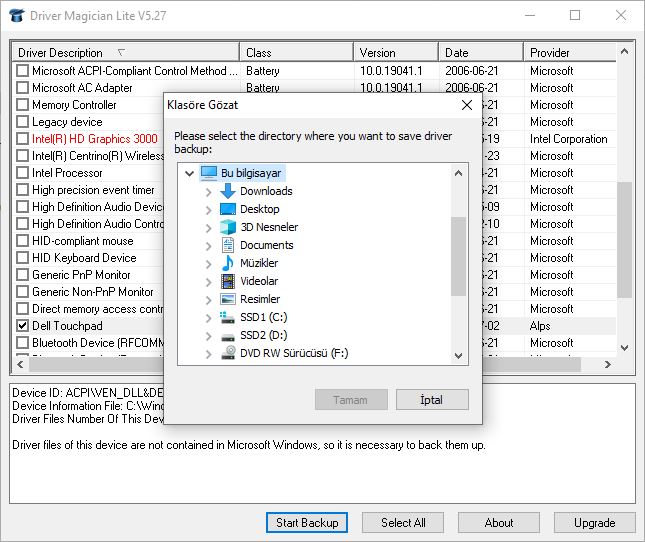Screen dimensions: 645x542
Task: Click the Resimler picture icon
Action: 227,299
